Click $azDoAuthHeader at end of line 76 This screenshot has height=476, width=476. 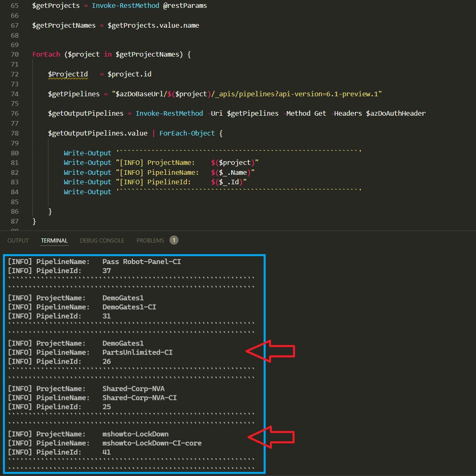(395, 114)
